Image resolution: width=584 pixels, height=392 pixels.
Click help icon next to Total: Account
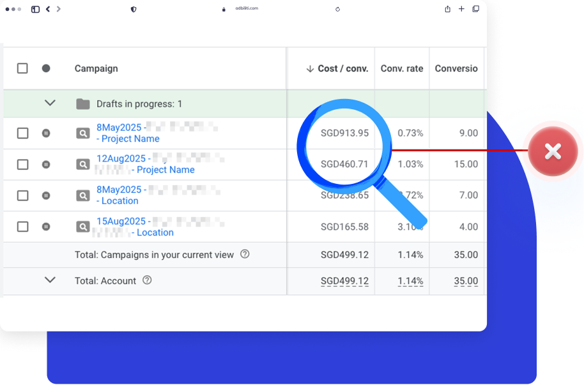147,280
